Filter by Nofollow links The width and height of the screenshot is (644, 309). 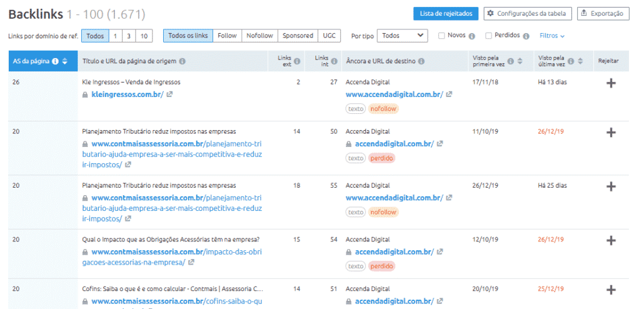[x=259, y=36]
